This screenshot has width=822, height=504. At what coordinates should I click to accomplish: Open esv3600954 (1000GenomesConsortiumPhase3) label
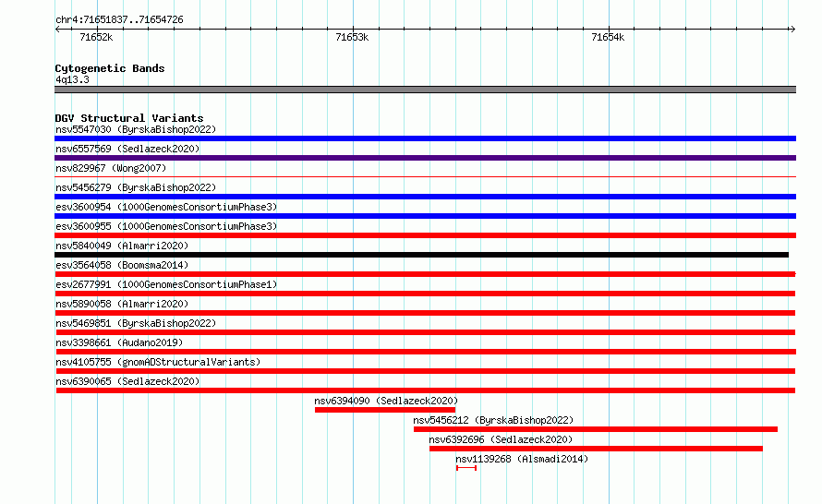(x=166, y=207)
